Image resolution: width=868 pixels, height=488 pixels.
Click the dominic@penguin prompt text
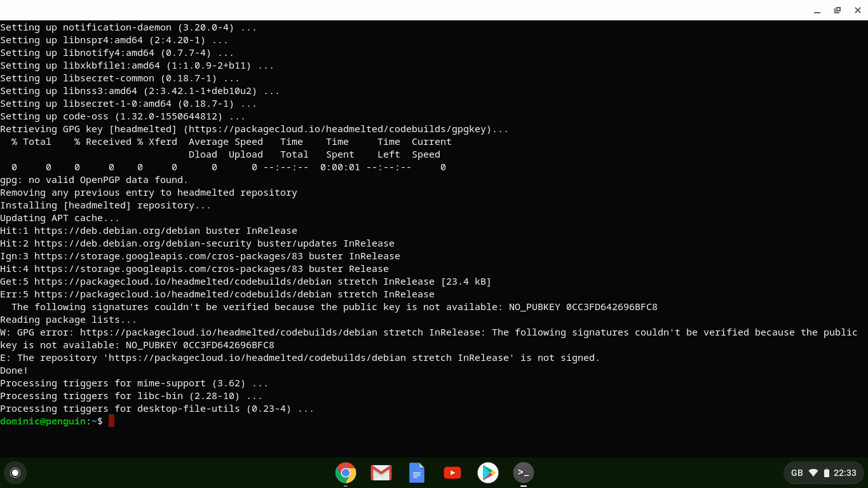tap(41, 421)
